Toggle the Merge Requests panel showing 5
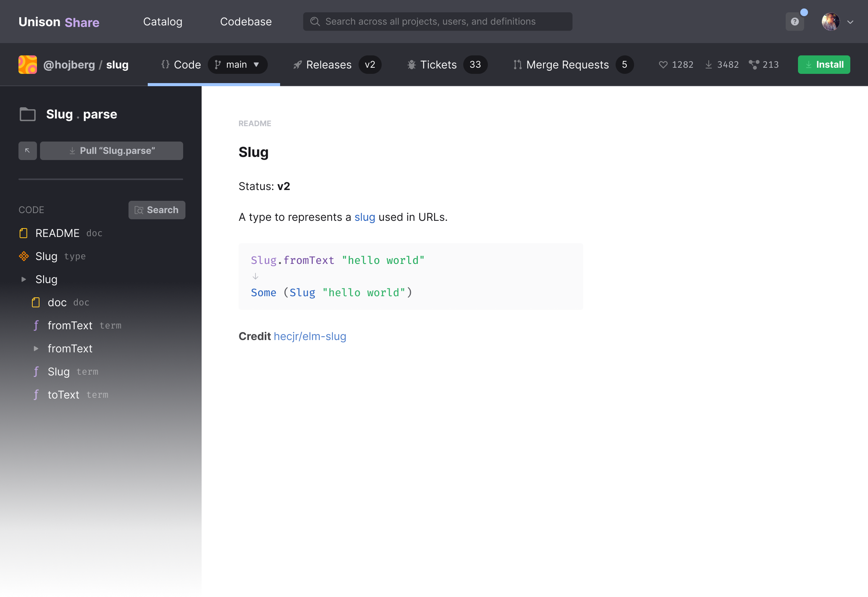Viewport: 868px width, 597px height. click(571, 64)
